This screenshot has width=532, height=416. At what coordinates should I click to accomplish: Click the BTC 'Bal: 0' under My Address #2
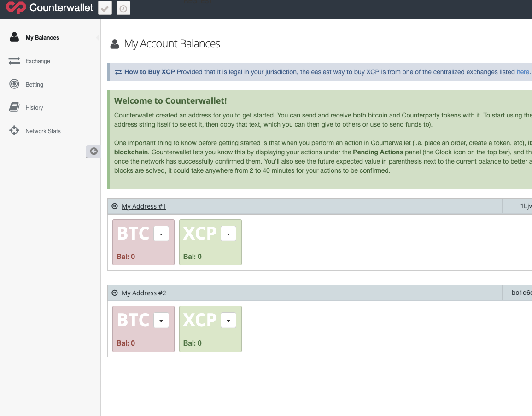(126, 343)
